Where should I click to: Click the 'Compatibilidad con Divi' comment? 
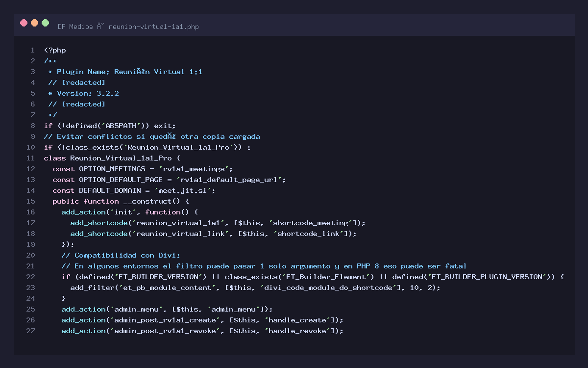point(121,255)
